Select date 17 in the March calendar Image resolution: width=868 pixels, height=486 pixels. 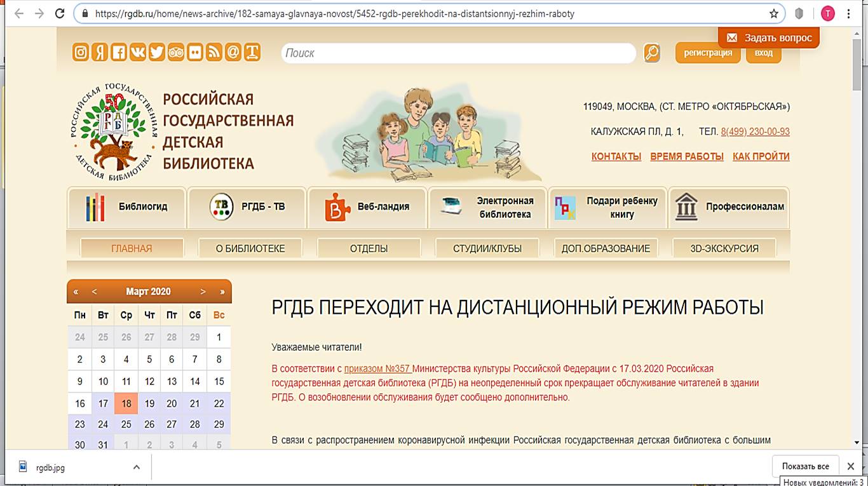click(x=103, y=403)
